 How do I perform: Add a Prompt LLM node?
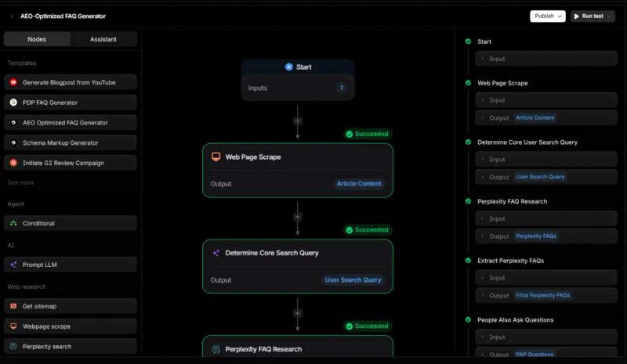[71, 265]
